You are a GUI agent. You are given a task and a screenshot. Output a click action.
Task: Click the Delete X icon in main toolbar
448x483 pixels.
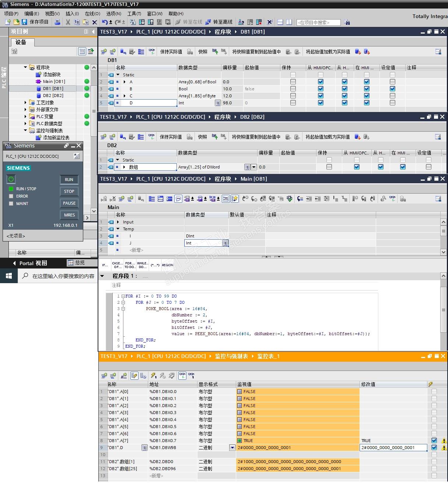click(x=94, y=22)
